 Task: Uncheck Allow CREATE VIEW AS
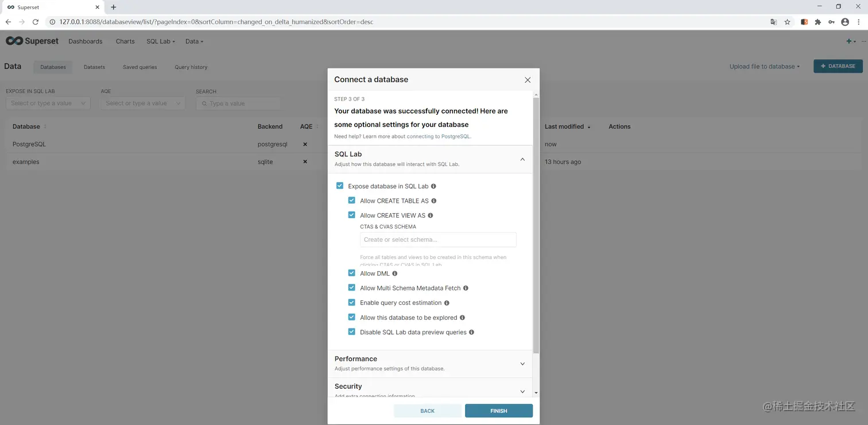click(x=352, y=215)
